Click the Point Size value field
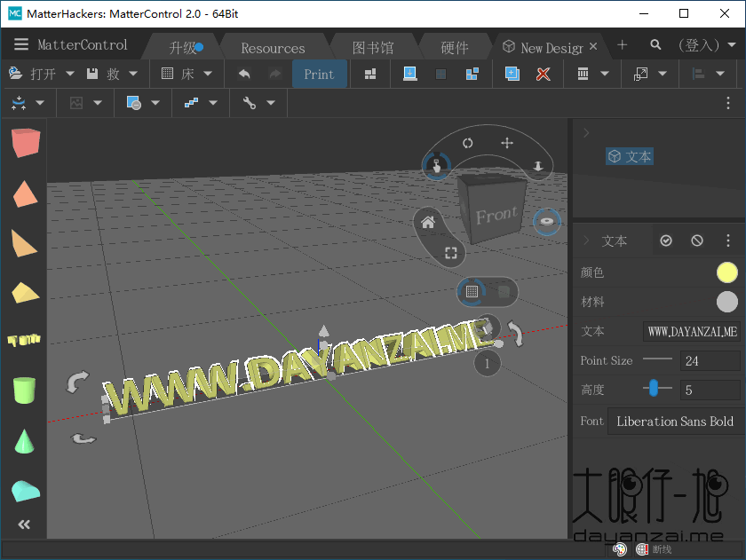The height and width of the screenshot is (560, 746). (x=710, y=361)
